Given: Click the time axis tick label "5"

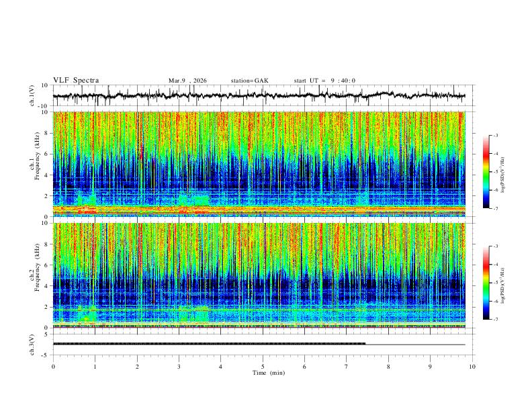Looking at the screenshot, I should [263, 367].
